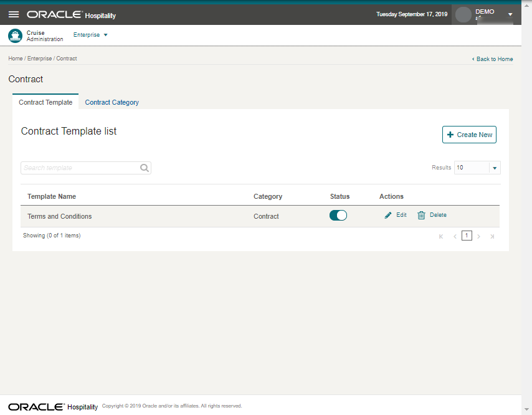The image size is (532, 415).
Task: Go to last page pagination icon
Action: point(492,237)
